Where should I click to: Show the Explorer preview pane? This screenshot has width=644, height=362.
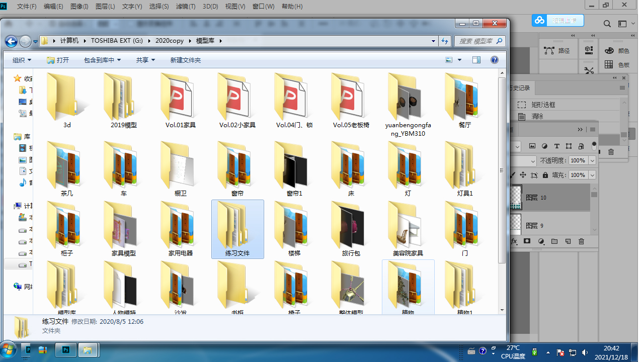pos(476,60)
